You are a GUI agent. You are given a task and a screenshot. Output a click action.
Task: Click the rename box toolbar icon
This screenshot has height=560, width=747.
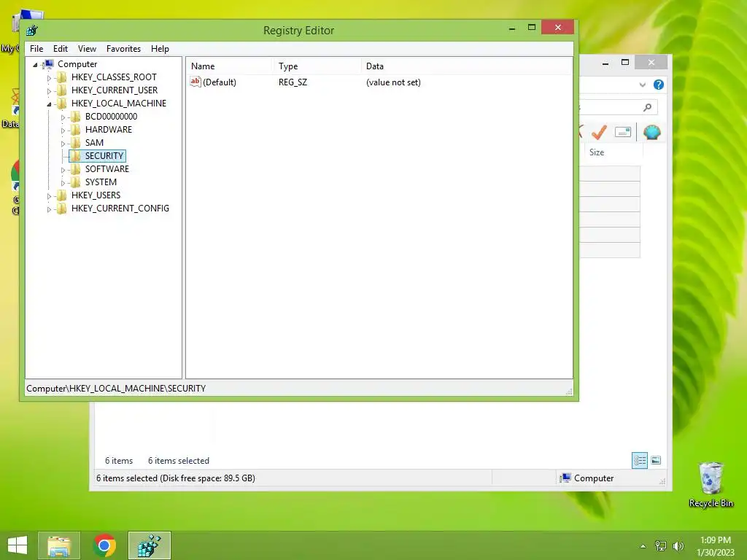(623, 132)
